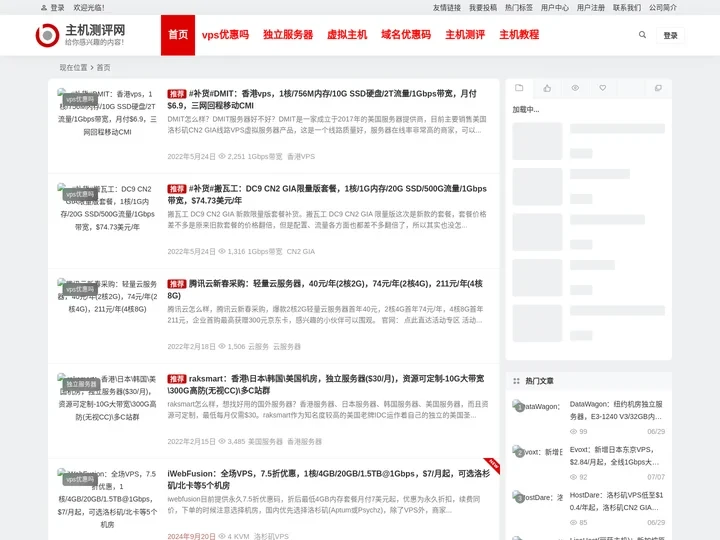Click 1Gbps带宽 tag under DMIT article
720x540 pixels.
[x=265, y=157]
